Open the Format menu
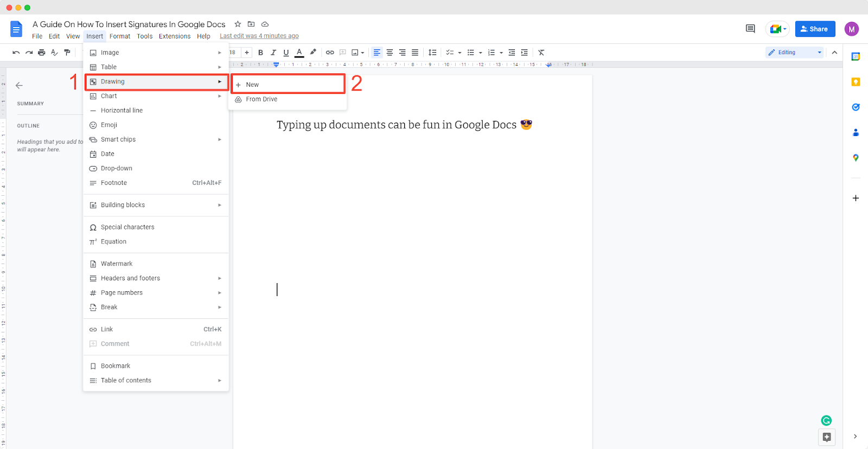The width and height of the screenshot is (868, 449). pyautogui.click(x=120, y=36)
